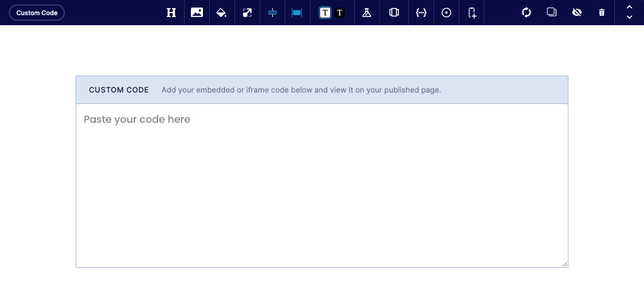This screenshot has width=644, height=284.
Task: Open the image settings icon
Action: click(197, 13)
